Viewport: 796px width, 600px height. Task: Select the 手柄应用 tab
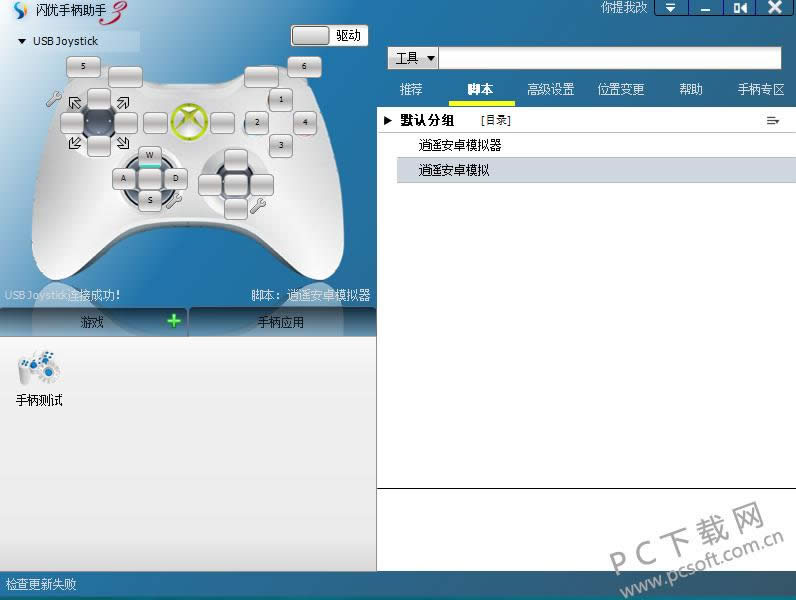tap(280, 322)
